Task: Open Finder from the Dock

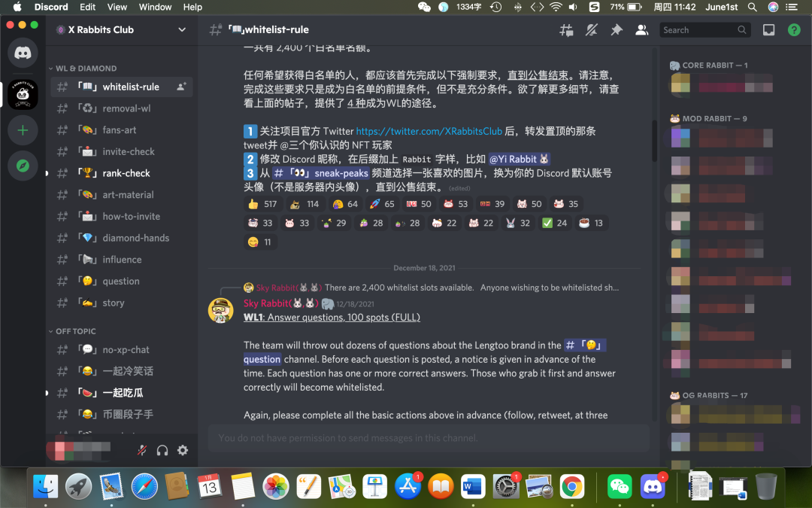Action: [x=46, y=486]
